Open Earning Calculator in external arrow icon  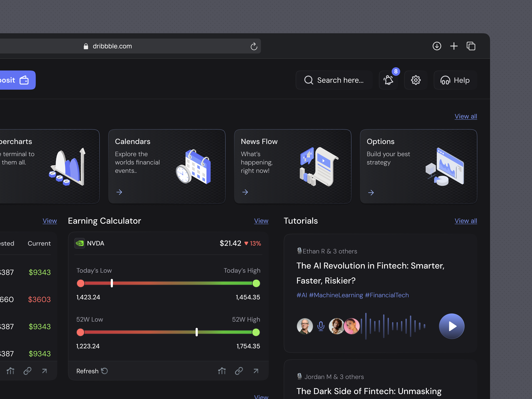pyautogui.click(x=256, y=371)
